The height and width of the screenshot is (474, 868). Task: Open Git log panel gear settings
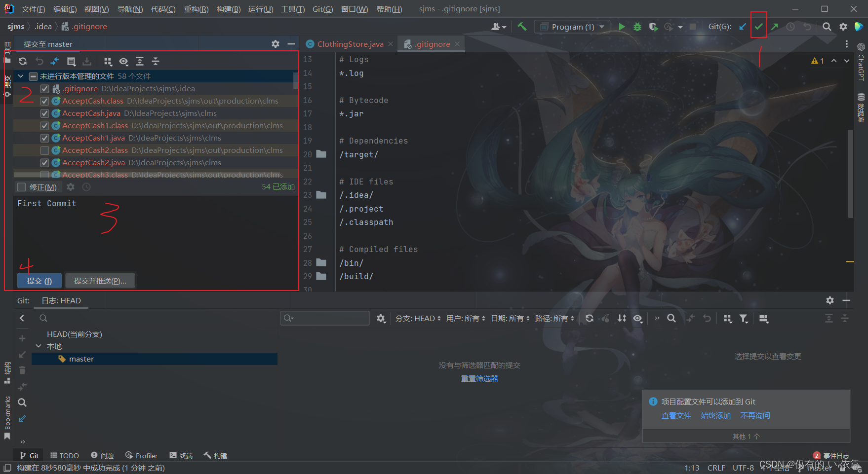[x=830, y=300]
